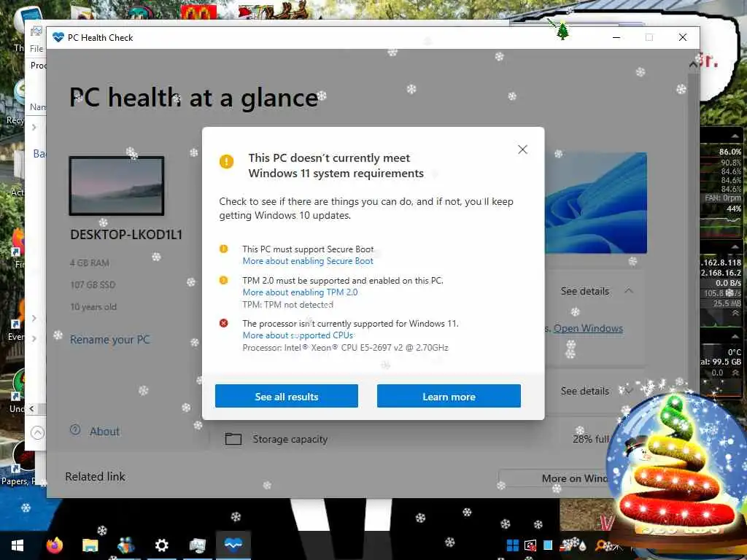Click the Firefox shortcut on the desktop
Viewport: 747px width, 560px height.
click(18, 244)
